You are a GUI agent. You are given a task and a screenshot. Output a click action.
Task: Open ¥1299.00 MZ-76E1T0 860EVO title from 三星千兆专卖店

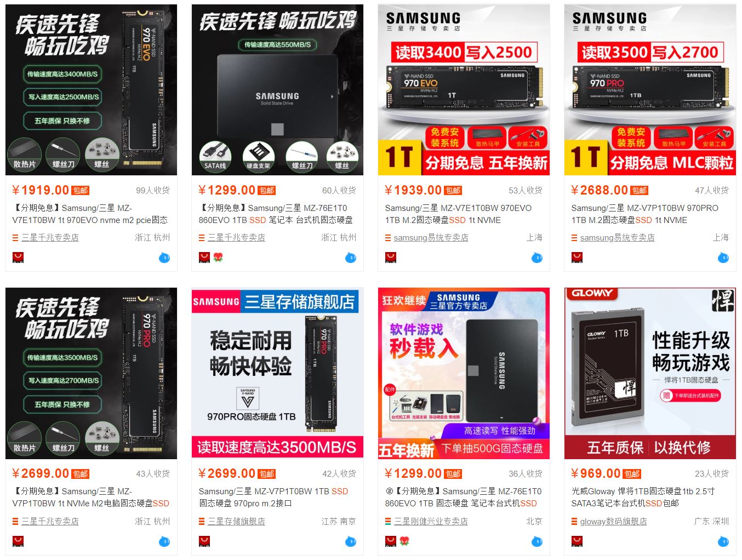point(276,214)
